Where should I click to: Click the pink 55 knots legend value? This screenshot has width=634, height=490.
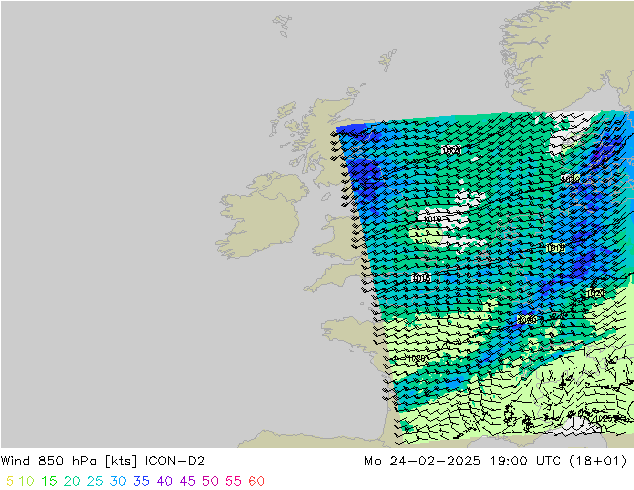click(x=233, y=481)
